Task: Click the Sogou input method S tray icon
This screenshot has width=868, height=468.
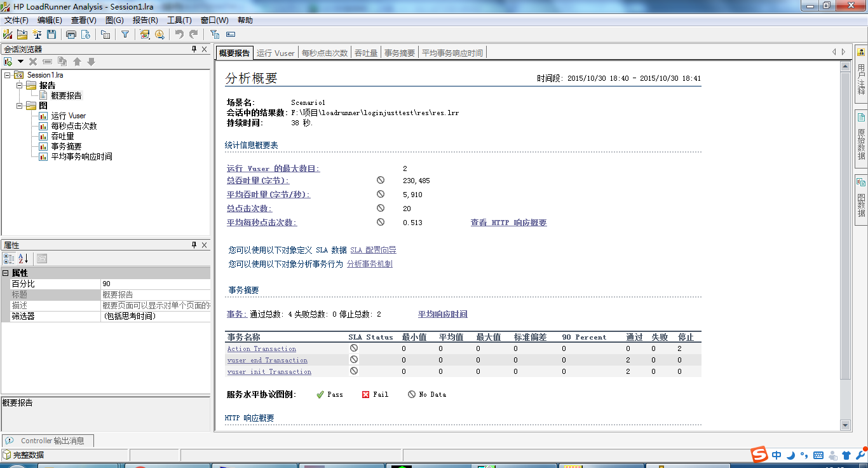Action: point(759,455)
